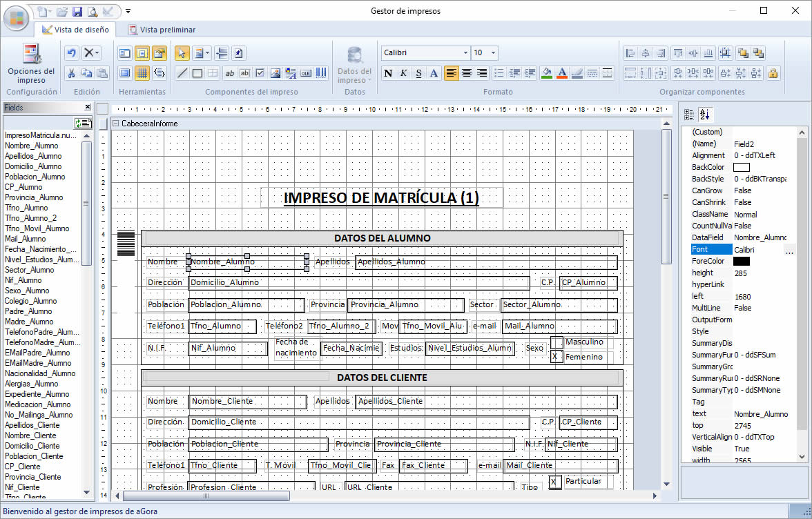
Task: Open the font size 10 dropdown
Action: tap(494, 52)
